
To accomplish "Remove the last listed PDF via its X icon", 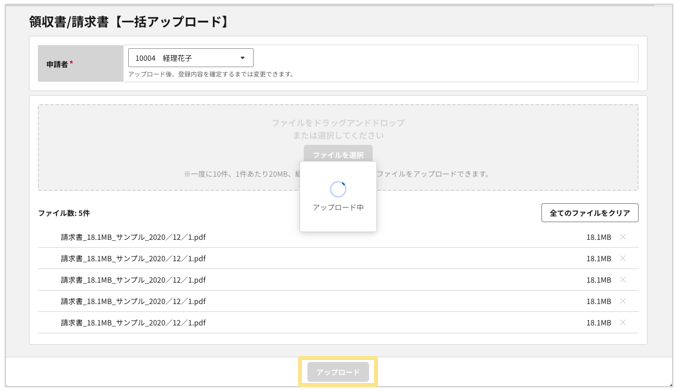I will (623, 322).
